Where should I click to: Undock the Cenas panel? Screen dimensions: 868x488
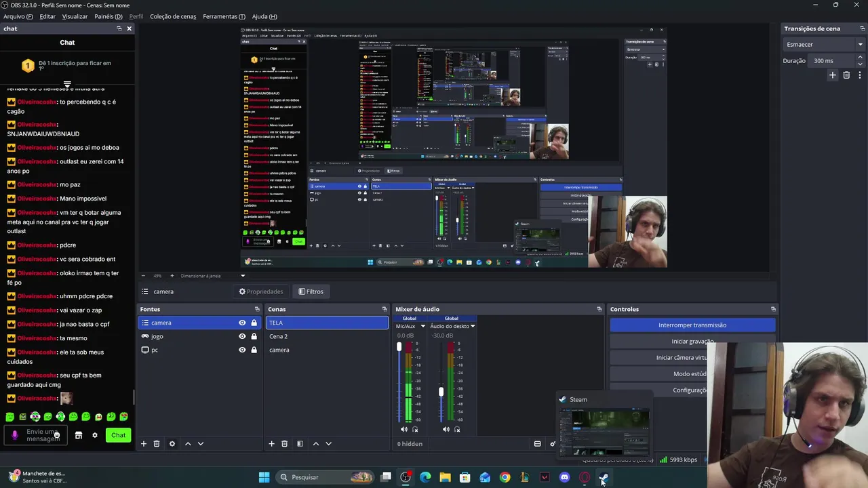click(384, 309)
